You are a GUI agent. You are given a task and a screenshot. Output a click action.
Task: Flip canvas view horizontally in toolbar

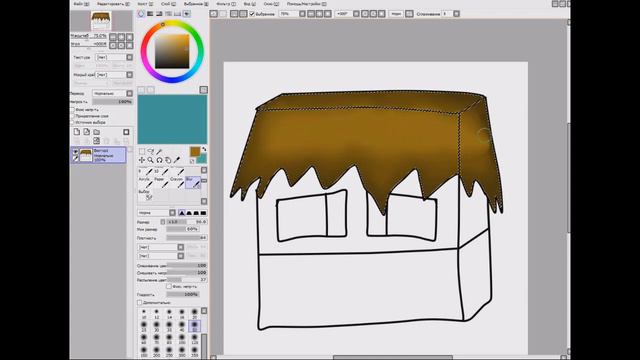click(409, 14)
